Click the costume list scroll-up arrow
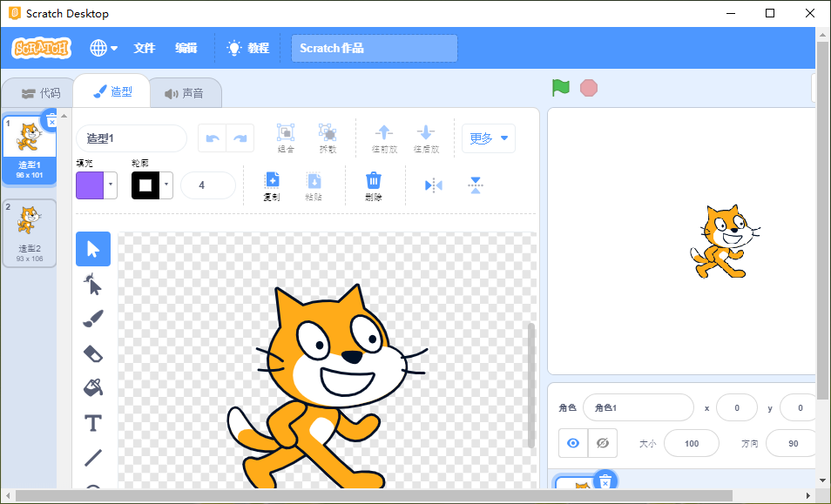831x504 pixels. tap(64, 116)
